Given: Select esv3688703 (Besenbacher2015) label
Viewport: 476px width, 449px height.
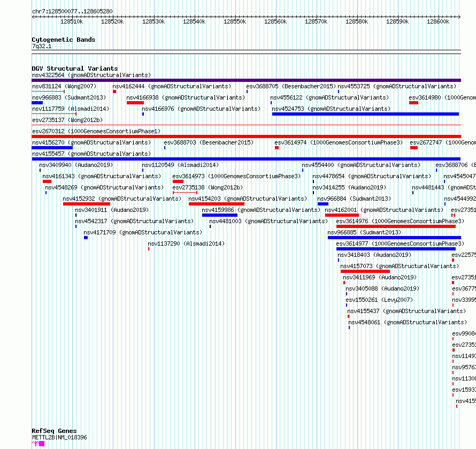Looking at the screenshot, I should [x=209, y=142].
